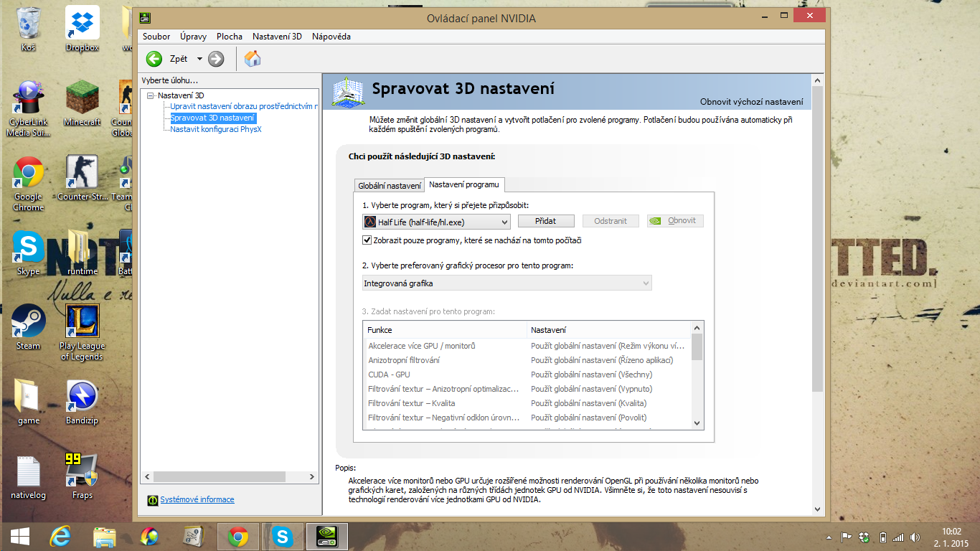Open the Soubor menu
The height and width of the screenshot is (551, 980).
click(x=156, y=37)
